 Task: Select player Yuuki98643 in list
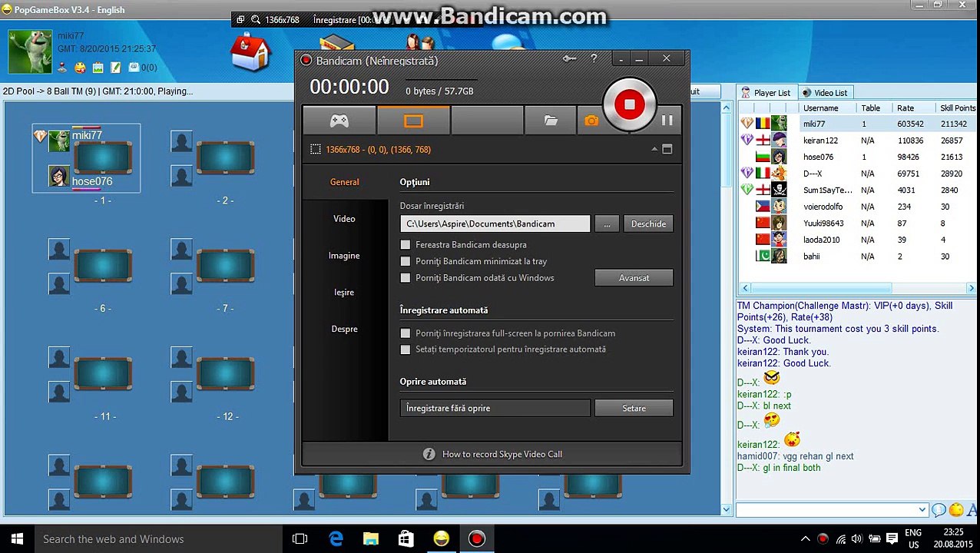(x=856, y=224)
